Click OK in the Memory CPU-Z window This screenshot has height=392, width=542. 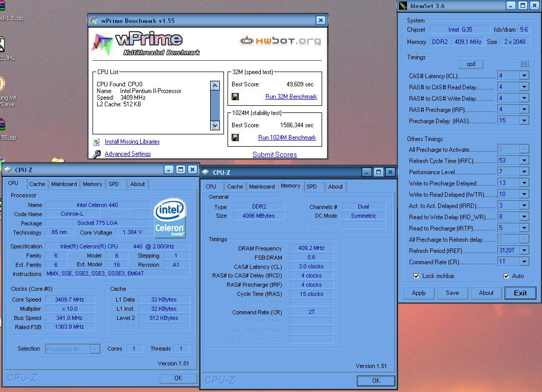click(376, 381)
